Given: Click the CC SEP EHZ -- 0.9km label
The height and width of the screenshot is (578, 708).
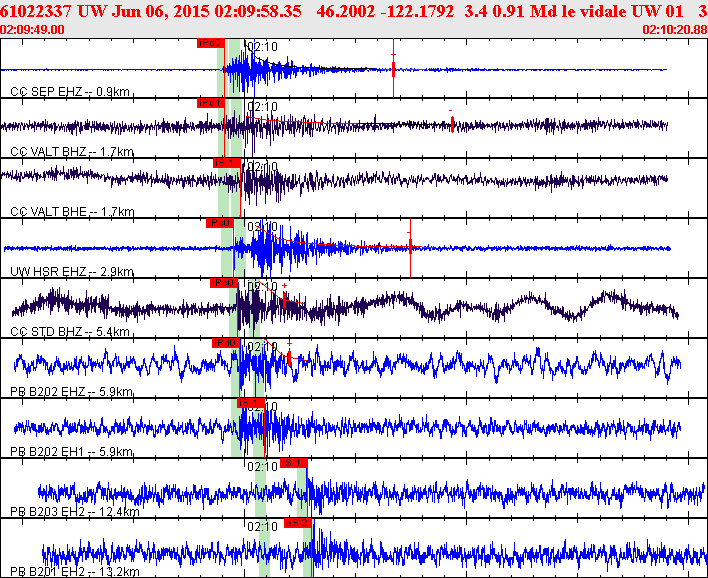Looking at the screenshot, I should click(x=70, y=92).
